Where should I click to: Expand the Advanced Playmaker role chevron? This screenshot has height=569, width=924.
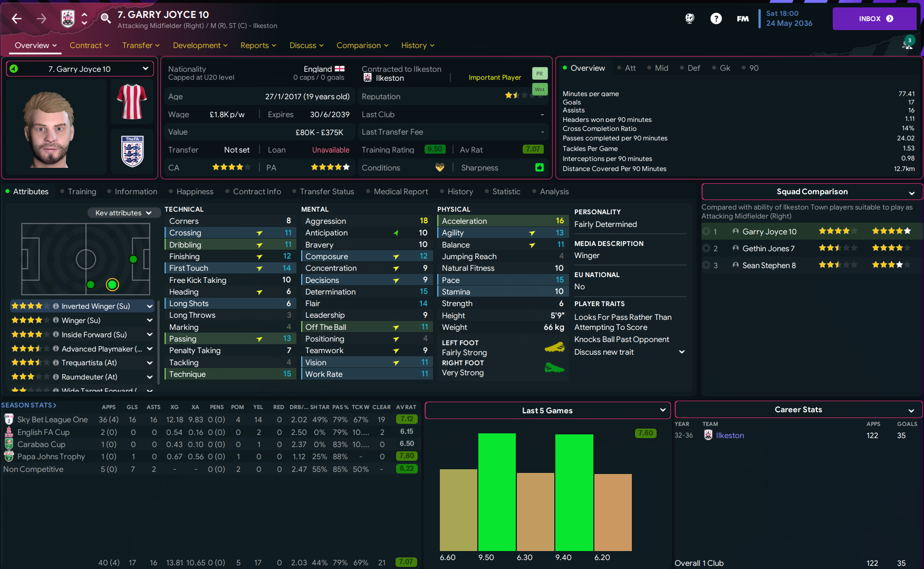pos(150,349)
